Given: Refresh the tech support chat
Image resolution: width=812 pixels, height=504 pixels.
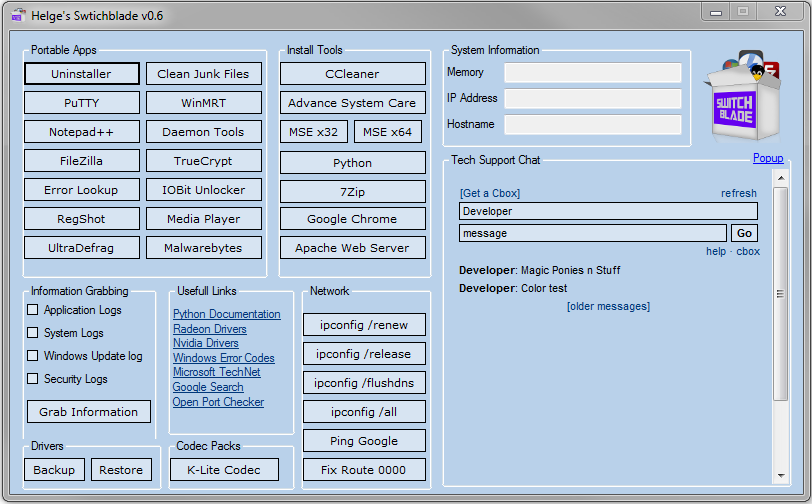Looking at the screenshot, I should pos(738,193).
